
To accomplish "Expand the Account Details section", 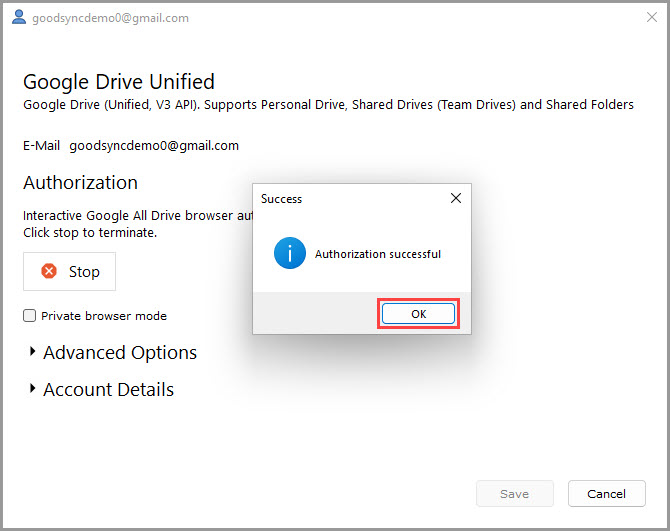I will click(x=102, y=389).
